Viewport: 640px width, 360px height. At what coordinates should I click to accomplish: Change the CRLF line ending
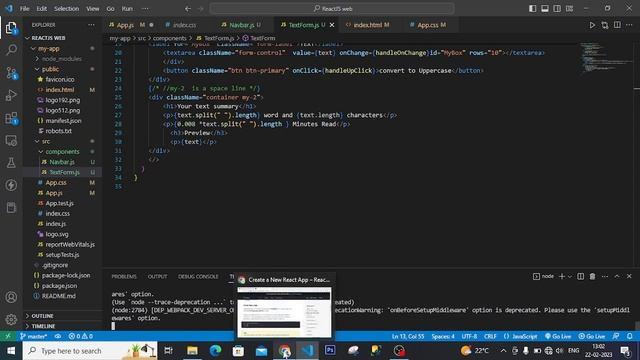coord(490,336)
